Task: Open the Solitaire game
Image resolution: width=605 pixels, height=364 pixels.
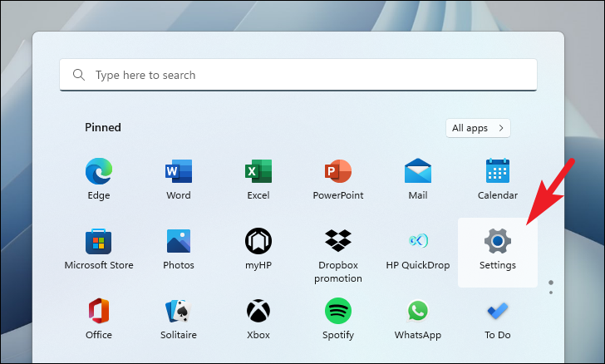Action: tap(179, 318)
